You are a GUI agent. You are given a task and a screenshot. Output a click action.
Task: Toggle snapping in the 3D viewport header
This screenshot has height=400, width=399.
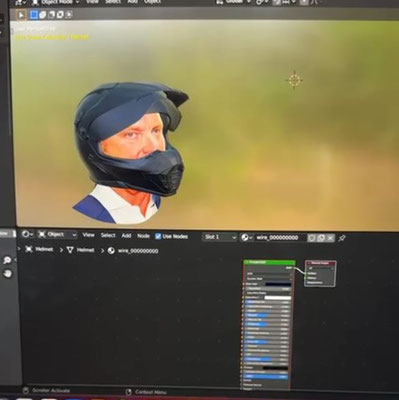[x=277, y=2]
